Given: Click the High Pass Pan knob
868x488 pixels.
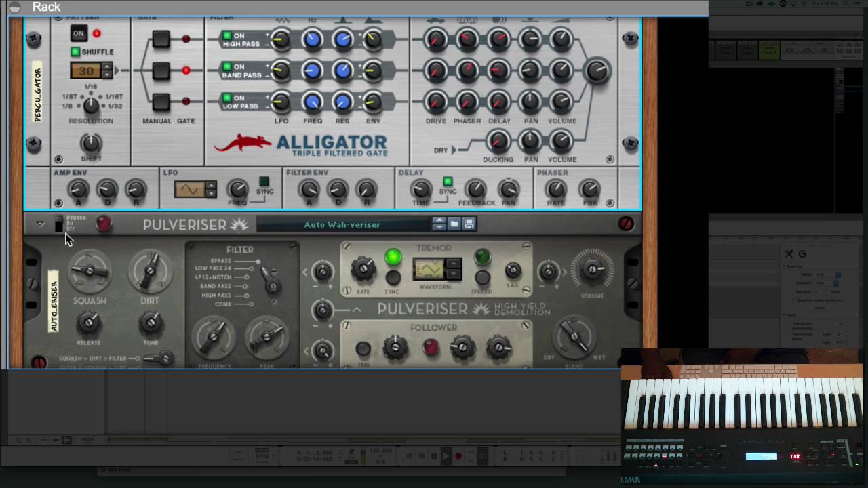Looking at the screenshot, I should point(530,40).
